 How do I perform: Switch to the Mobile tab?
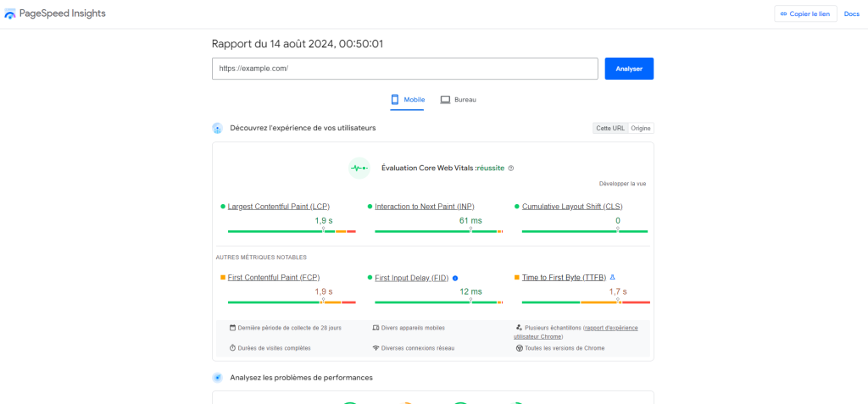[408, 100]
